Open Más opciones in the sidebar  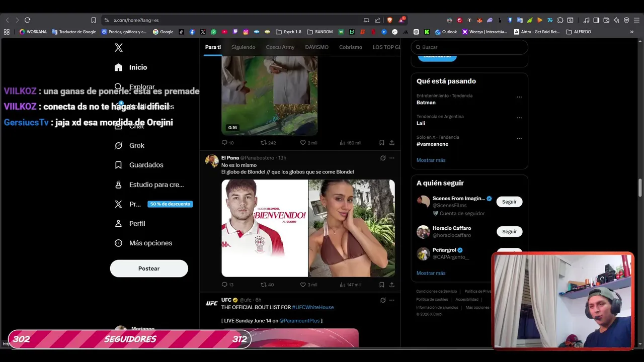143,243
